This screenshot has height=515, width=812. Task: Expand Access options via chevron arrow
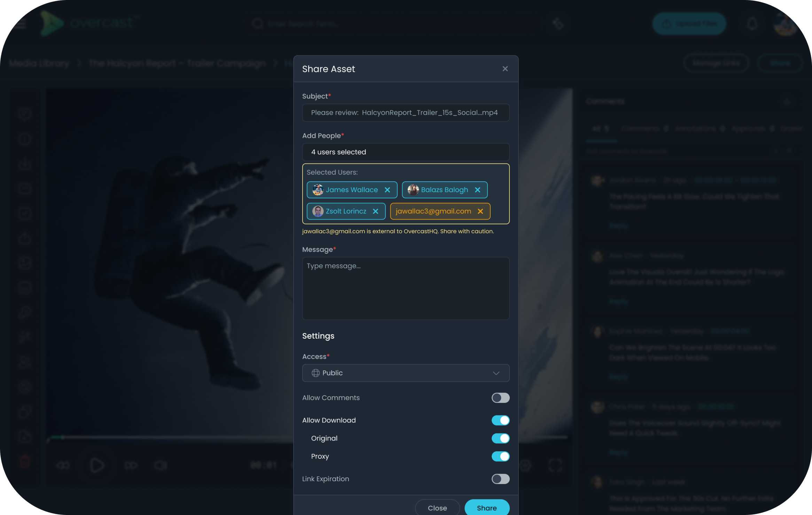pyautogui.click(x=496, y=373)
